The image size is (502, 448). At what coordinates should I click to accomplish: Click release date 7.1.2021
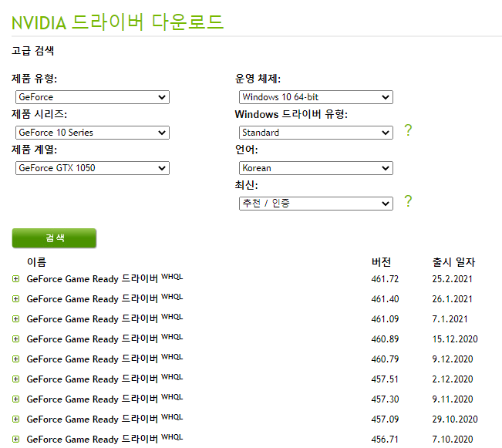coord(450,319)
